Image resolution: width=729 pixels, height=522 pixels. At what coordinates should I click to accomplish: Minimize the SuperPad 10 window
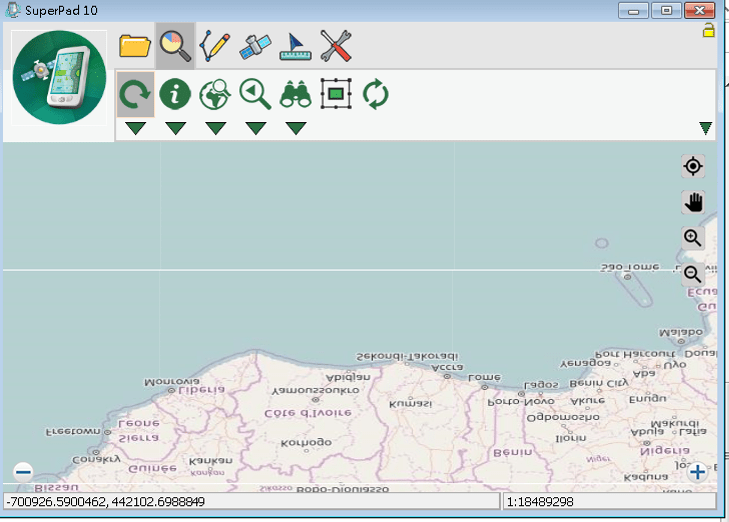633,11
